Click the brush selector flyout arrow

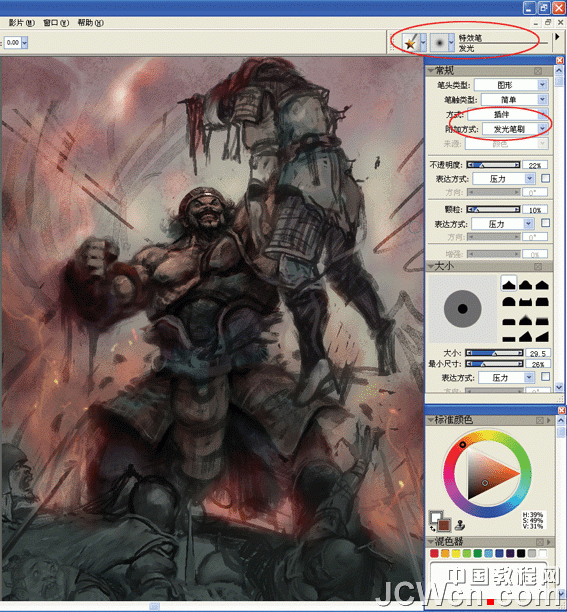pyautogui.click(x=557, y=36)
